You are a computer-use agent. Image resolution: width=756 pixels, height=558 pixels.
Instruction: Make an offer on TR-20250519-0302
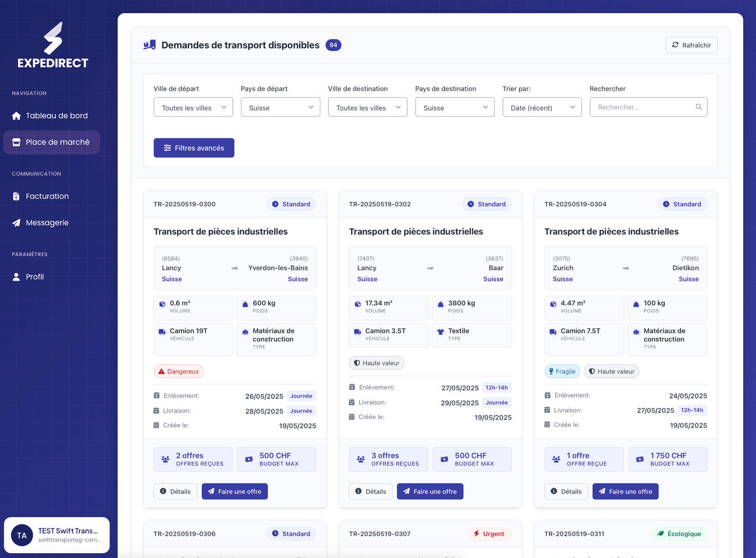point(430,491)
